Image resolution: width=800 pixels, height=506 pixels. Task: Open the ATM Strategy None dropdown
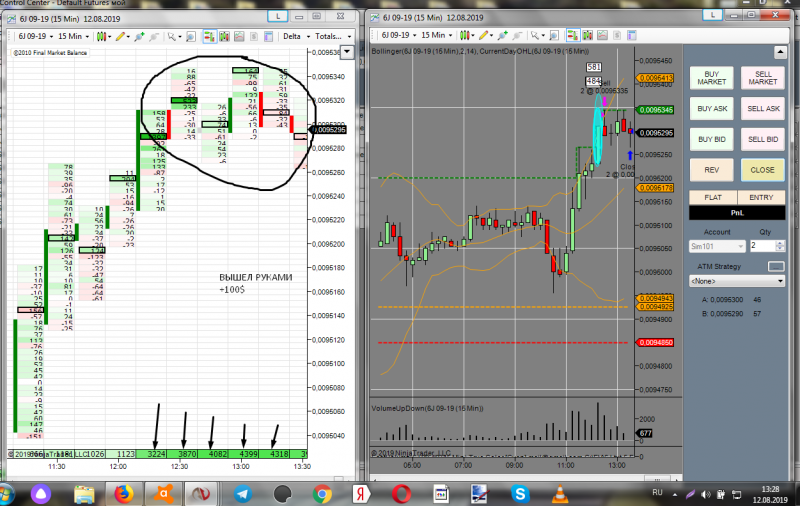click(737, 281)
